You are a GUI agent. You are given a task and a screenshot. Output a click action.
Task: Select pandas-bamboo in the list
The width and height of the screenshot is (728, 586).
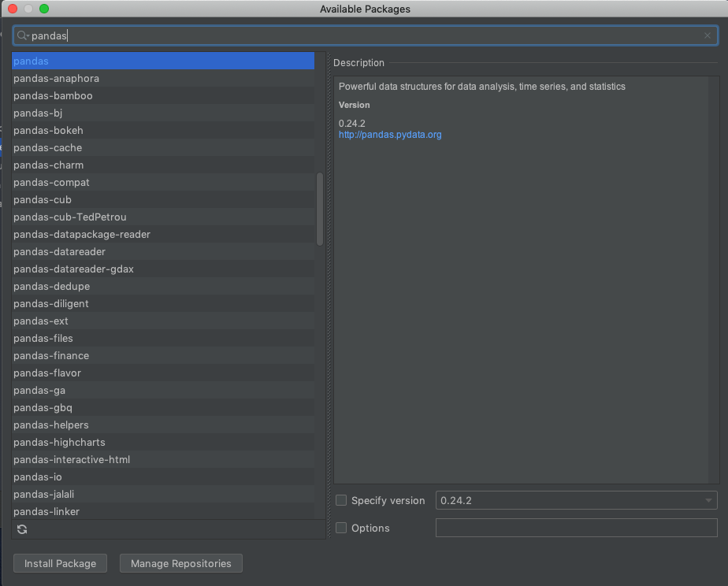(163, 95)
